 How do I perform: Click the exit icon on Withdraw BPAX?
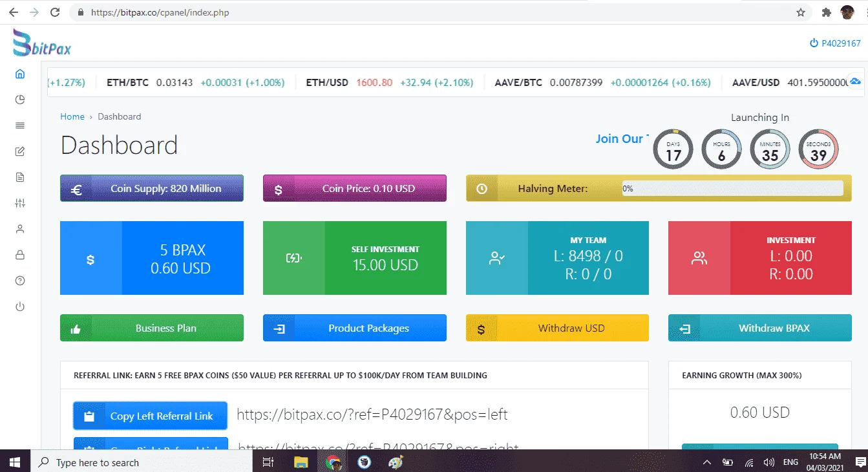click(x=684, y=329)
